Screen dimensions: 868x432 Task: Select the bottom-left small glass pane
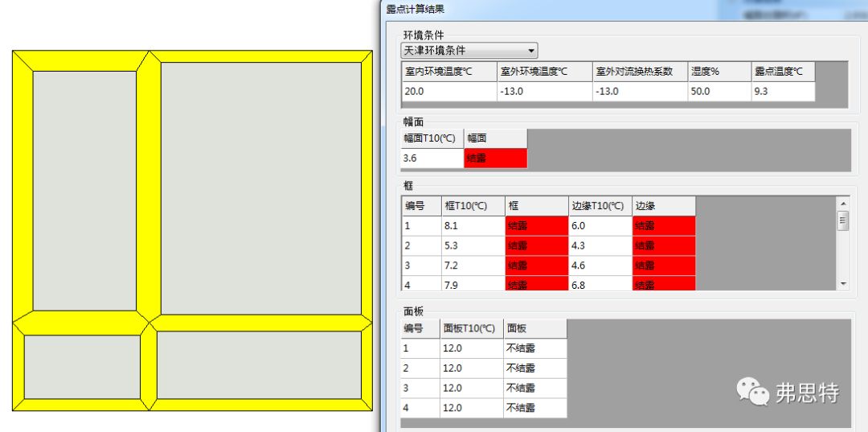tap(83, 366)
